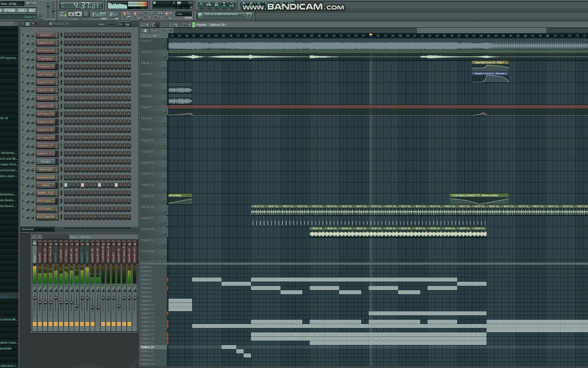Select the Paint brush tool in Playlist toolbar
The image size is (588, 368).
[x=158, y=25]
